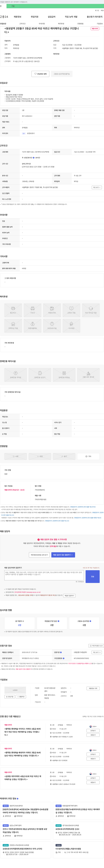
Task: Expand 채용 담당자 정보 열람하기 dropdown
Action: click(x=63, y=555)
